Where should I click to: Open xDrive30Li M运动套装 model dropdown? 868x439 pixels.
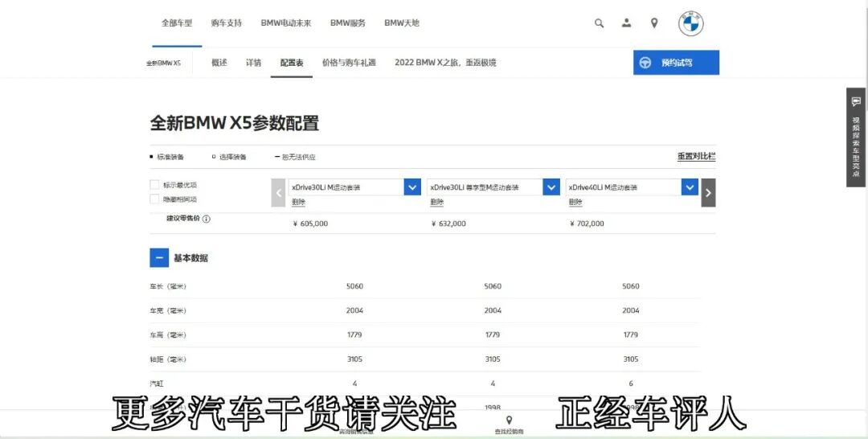(412, 187)
